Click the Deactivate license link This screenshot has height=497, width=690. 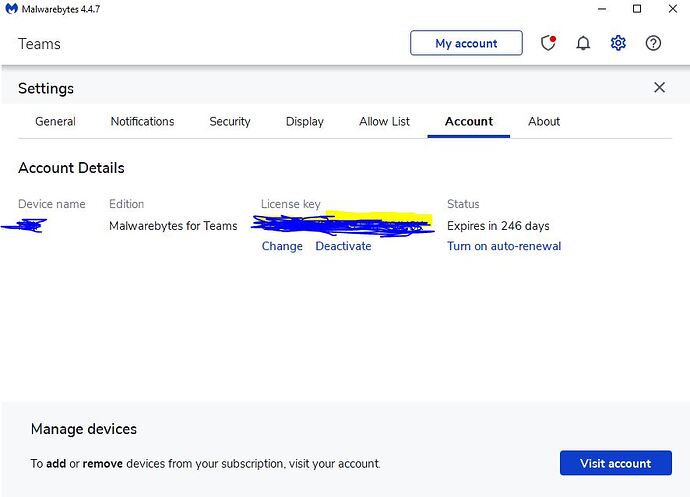[343, 246]
